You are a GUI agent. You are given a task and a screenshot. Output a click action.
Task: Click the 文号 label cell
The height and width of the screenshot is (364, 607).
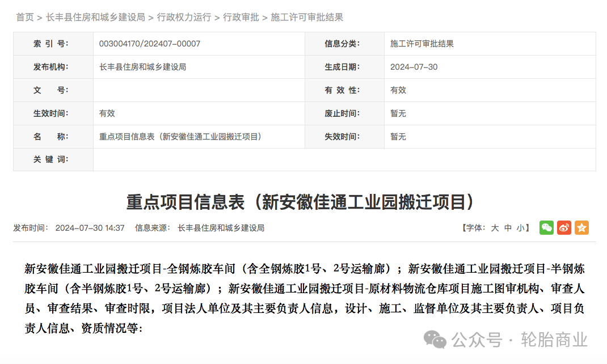pos(53,90)
